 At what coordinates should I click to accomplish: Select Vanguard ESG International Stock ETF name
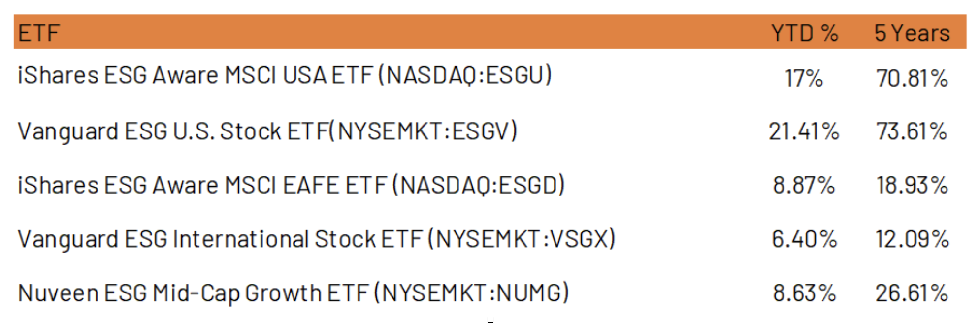point(317,239)
